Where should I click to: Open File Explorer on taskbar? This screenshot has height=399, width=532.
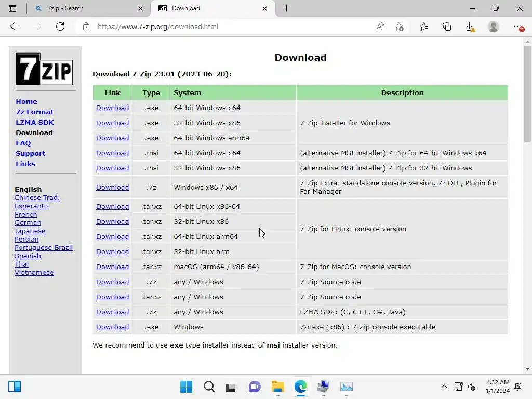[277, 387]
